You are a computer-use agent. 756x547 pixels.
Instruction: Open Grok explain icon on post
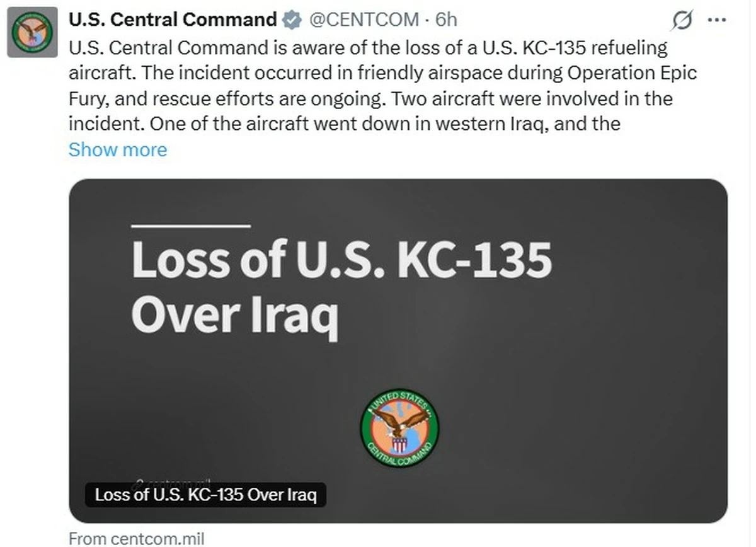point(682,21)
